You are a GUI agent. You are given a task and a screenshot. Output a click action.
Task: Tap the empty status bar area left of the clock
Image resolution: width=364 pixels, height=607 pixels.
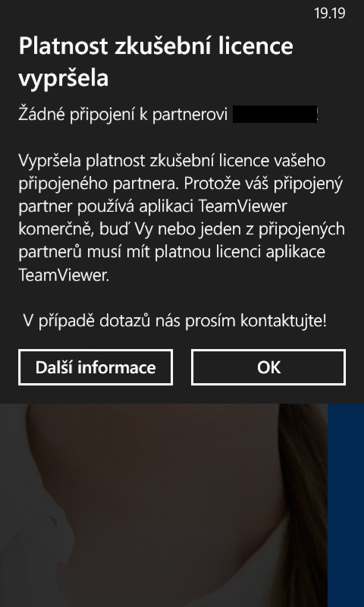(x=155, y=13)
